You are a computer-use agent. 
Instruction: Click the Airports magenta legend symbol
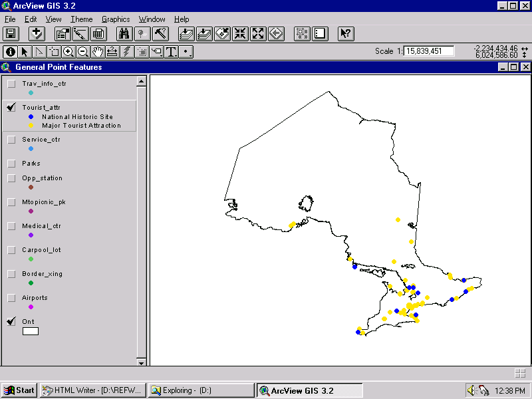pos(31,307)
